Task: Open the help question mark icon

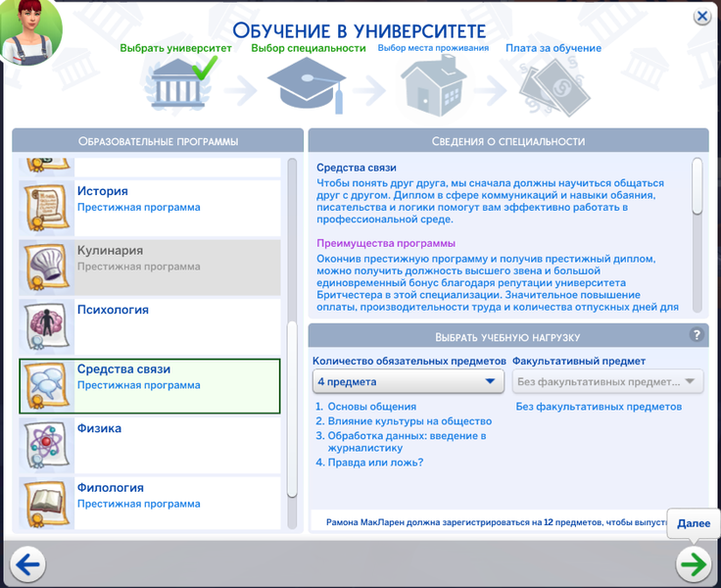Action: (697, 335)
